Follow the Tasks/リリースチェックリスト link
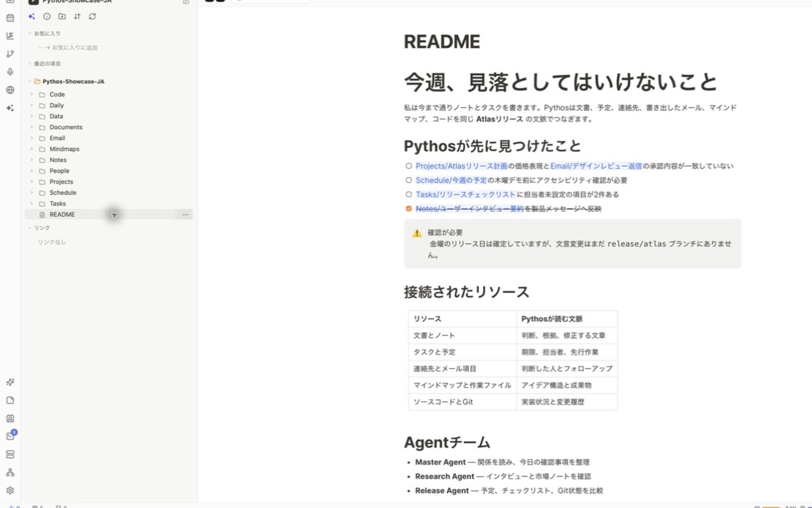This screenshot has height=508, width=812. point(466,195)
